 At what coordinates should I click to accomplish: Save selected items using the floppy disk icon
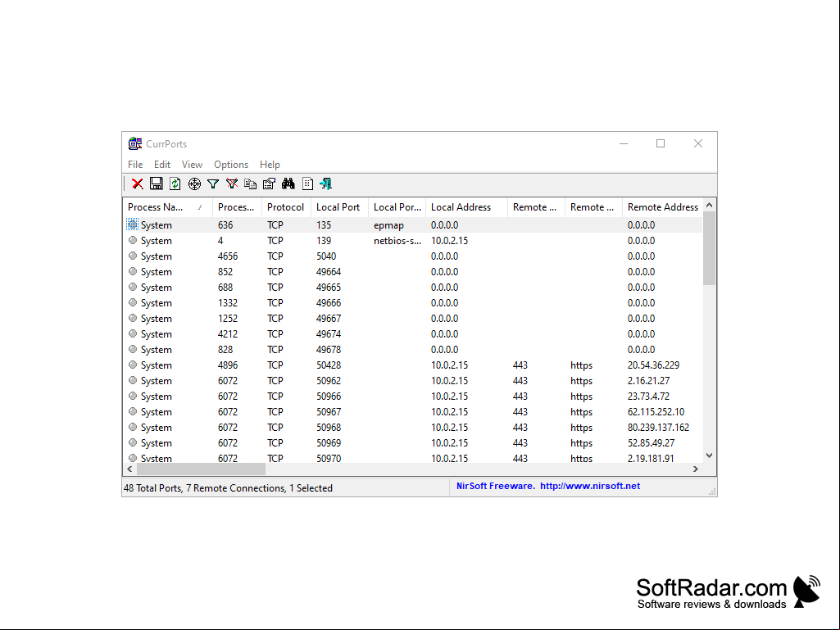coord(156,184)
